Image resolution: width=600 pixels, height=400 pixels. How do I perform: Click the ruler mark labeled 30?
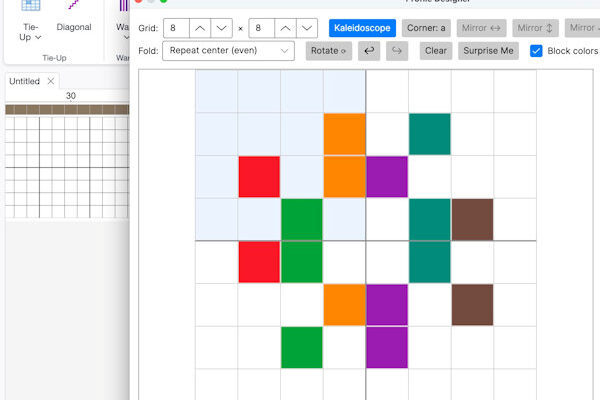[x=71, y=96]
